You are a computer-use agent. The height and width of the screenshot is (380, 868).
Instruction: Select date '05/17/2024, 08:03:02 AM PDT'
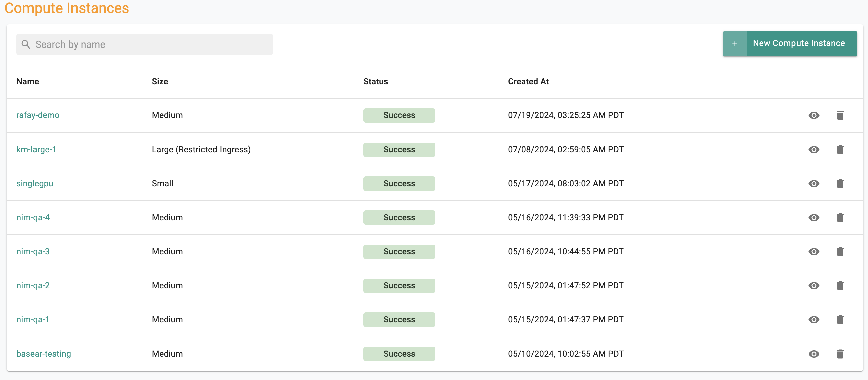(x=566, y=183)
